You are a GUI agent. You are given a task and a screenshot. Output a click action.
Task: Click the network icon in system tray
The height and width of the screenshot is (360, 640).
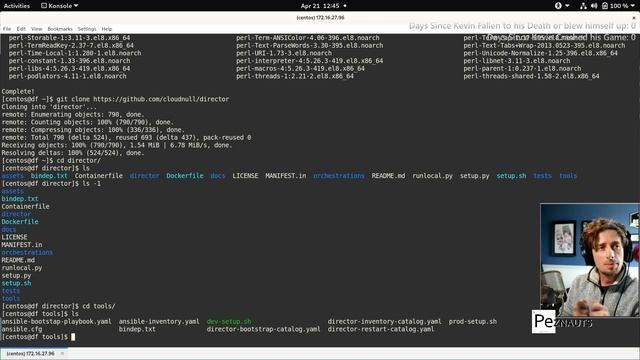583,6
